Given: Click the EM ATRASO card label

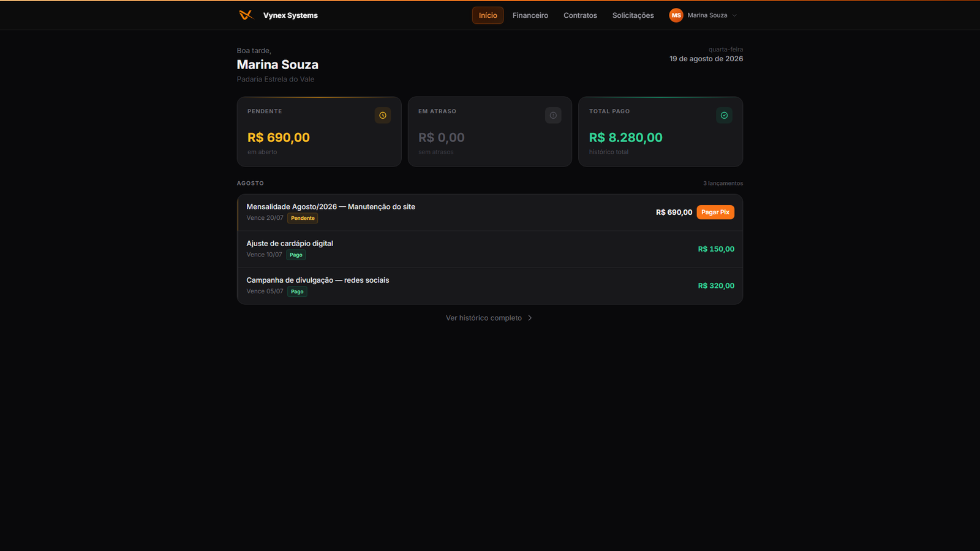Looking at the screenshot, I should pyautogui.click(x=437, y=111).
